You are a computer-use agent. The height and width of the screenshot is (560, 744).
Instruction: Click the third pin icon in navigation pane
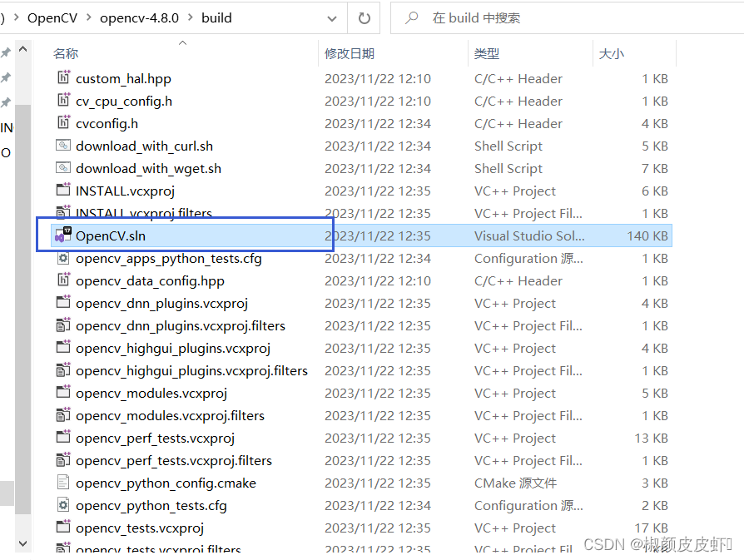(6, 102)
